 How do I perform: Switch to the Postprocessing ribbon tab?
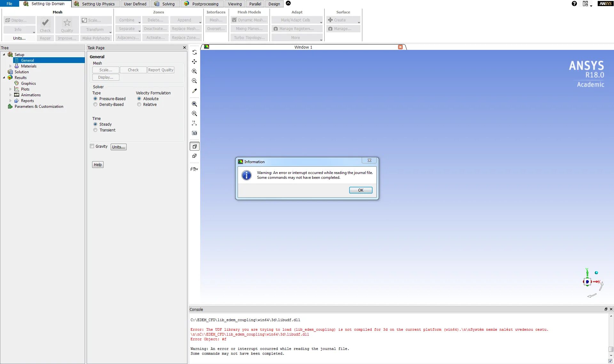click(x=205, y=4)
